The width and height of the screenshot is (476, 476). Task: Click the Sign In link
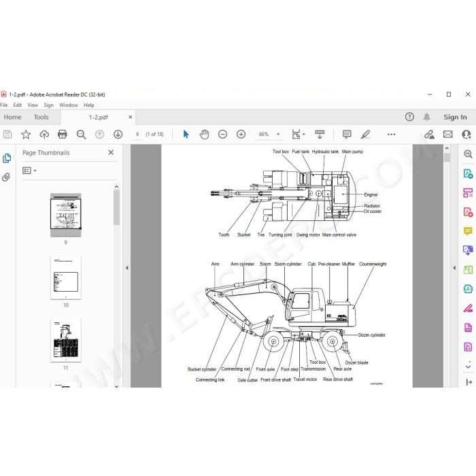tap(455, 117)
